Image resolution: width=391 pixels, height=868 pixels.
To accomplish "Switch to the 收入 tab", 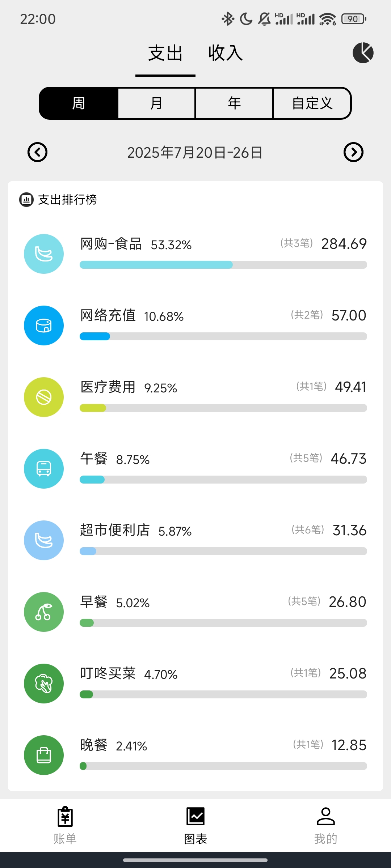I will [x=225, y=53].
